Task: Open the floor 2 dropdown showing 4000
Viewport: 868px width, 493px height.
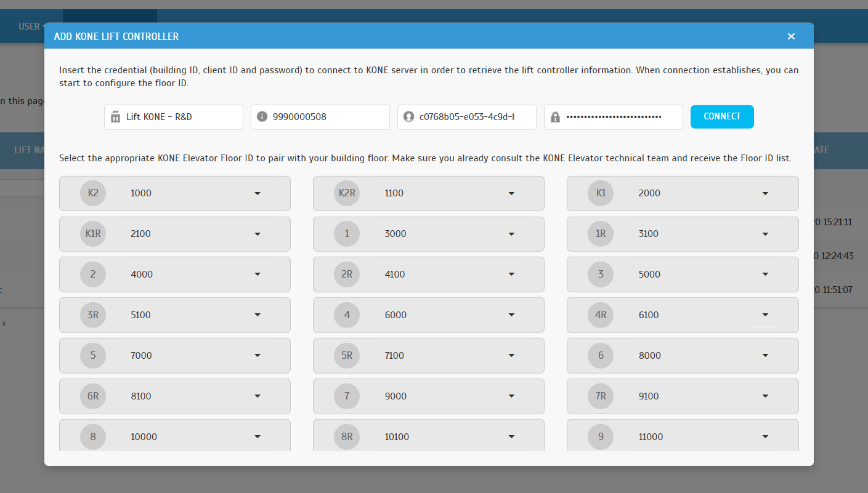Action: point(196,275)
